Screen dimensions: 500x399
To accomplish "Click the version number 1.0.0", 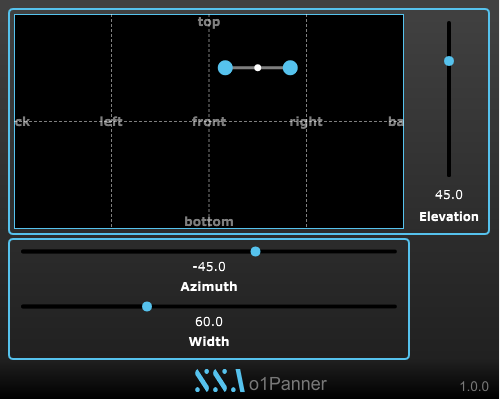I will [x=474, y=387].
